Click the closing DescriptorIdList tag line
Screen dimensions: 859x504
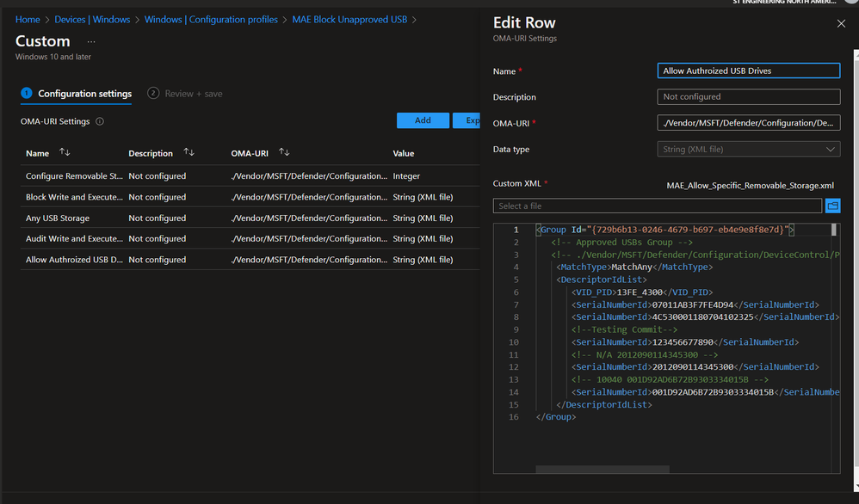tap(603, 404)
